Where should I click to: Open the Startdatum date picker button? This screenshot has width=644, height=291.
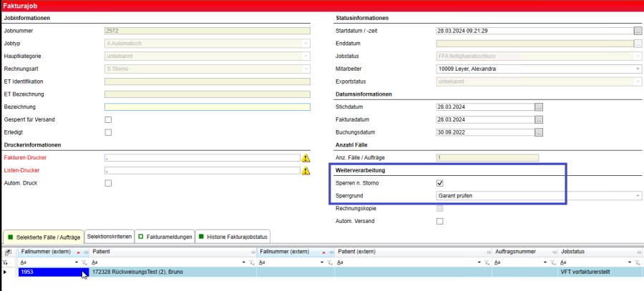coord(638,31)
